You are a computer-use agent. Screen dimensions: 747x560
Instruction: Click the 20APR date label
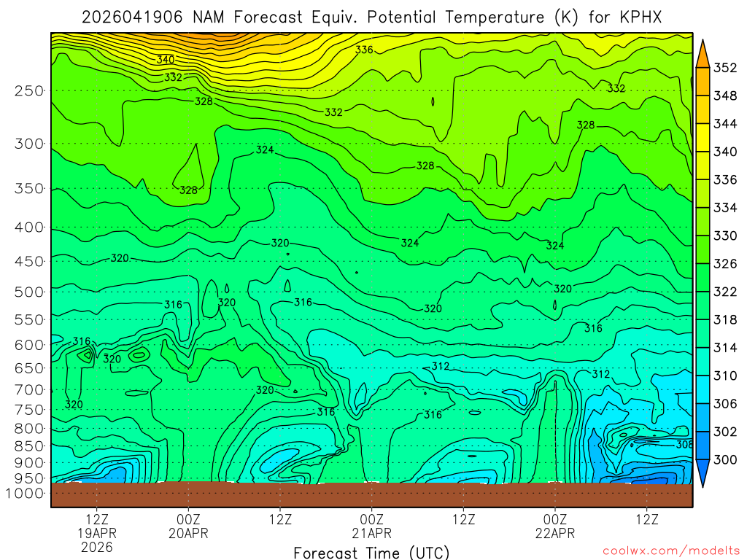[188, 533]
